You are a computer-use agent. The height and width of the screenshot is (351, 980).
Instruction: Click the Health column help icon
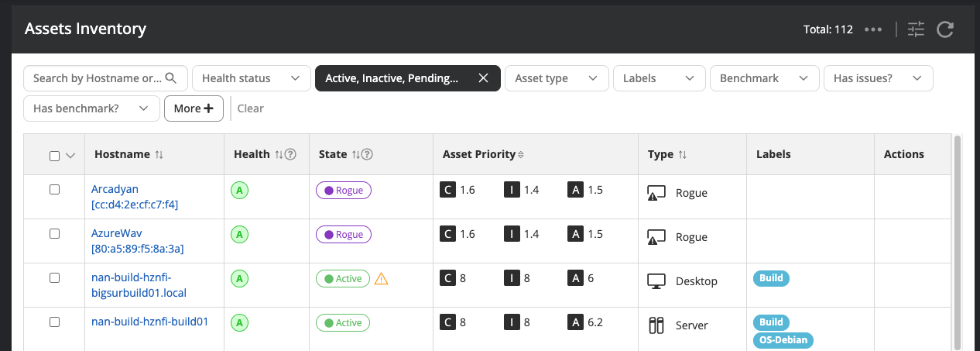290,155
